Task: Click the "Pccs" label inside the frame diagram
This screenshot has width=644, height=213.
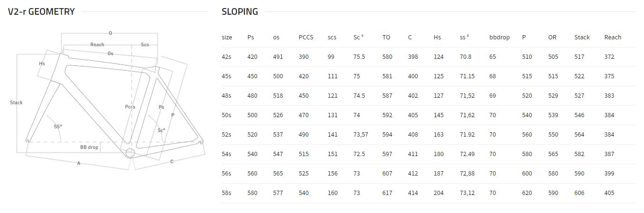Action: click(x=130, y=107)
